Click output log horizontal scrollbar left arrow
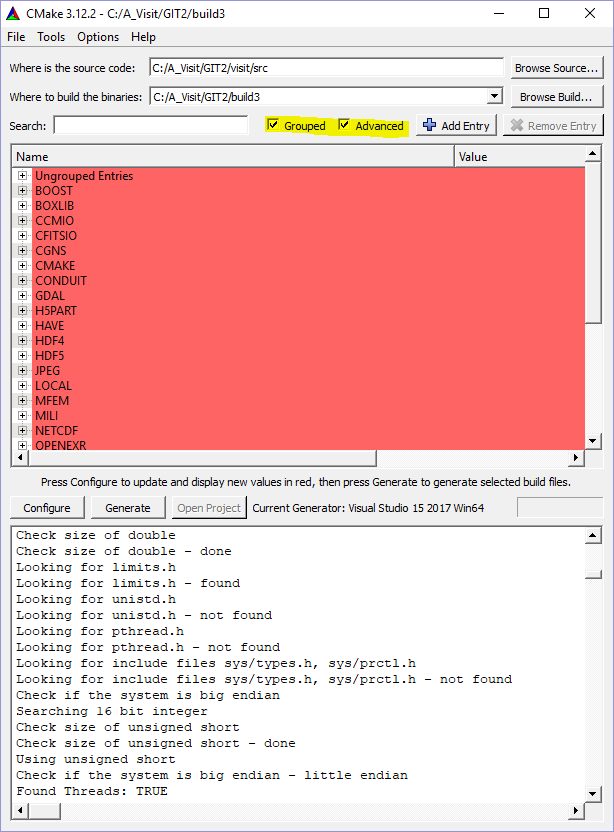 tap(20, 811)
